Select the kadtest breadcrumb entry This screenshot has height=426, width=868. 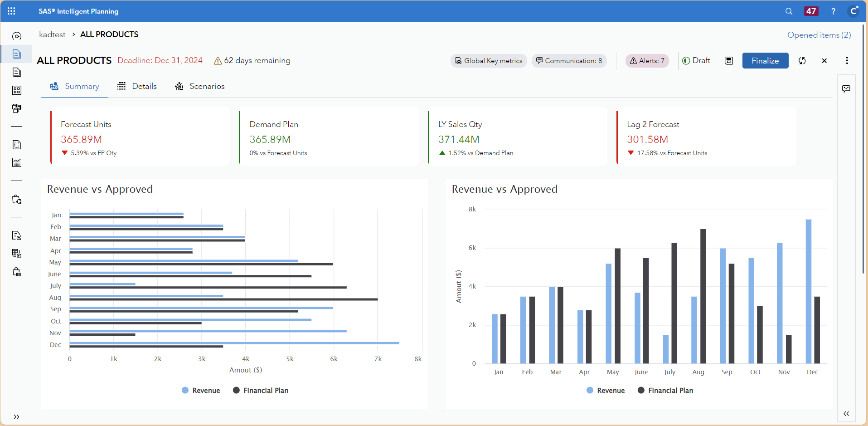point(52,34)
